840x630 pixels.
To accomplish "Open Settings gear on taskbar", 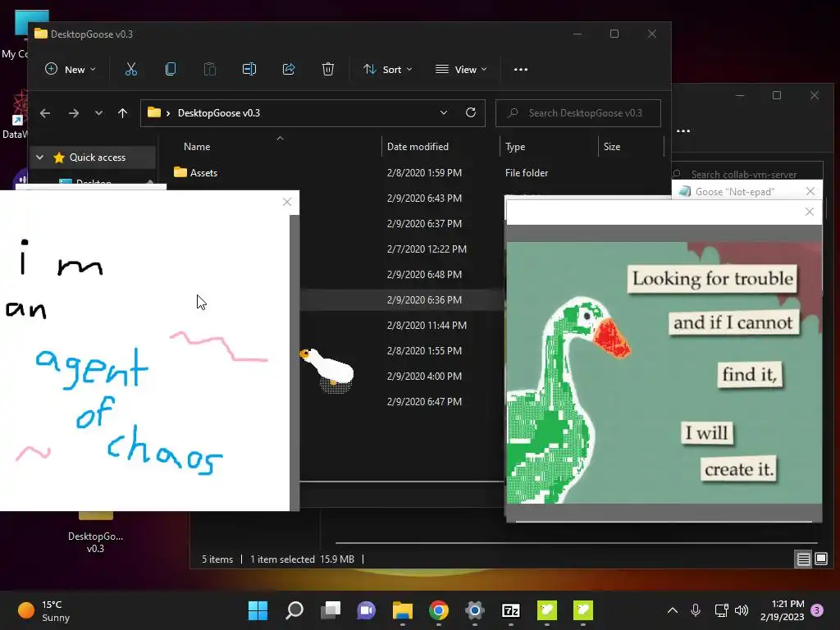I will [475, 610].
